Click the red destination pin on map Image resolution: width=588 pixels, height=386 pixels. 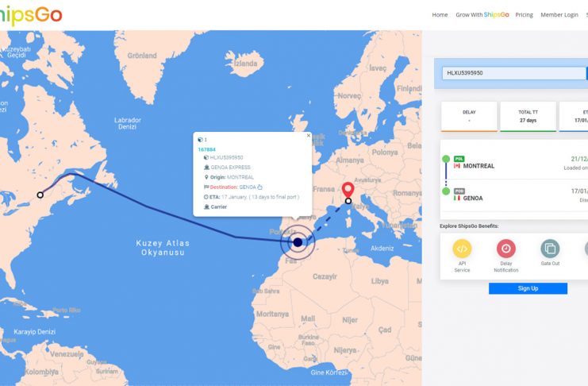(x=348, y=189)
